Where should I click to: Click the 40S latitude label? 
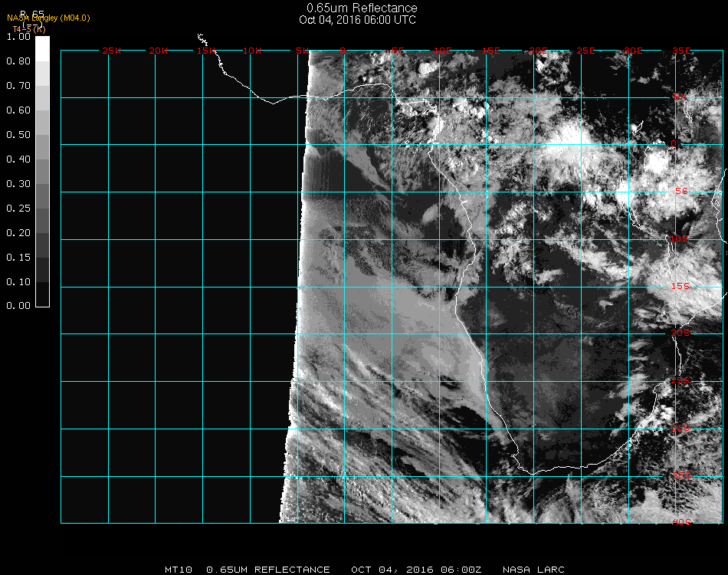click(x=681, y=522)
